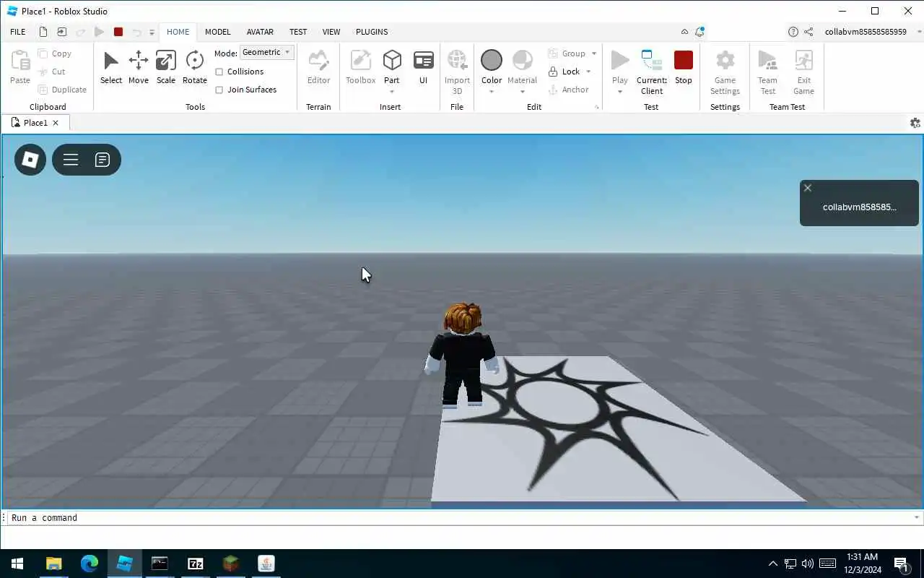Open the UI insert tool

424,68
